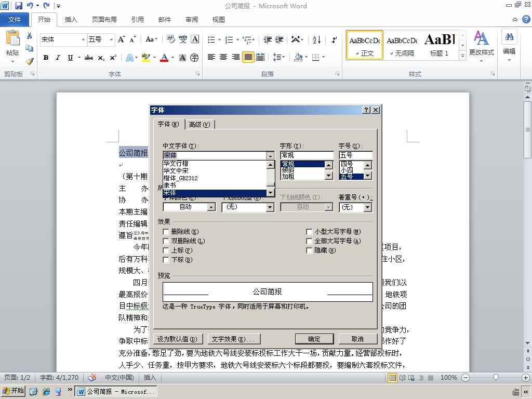Open the underline style (无) dropdown
The width and height of the screenshot is (532, 399).
pyautogui.click(x=270, y=207)
